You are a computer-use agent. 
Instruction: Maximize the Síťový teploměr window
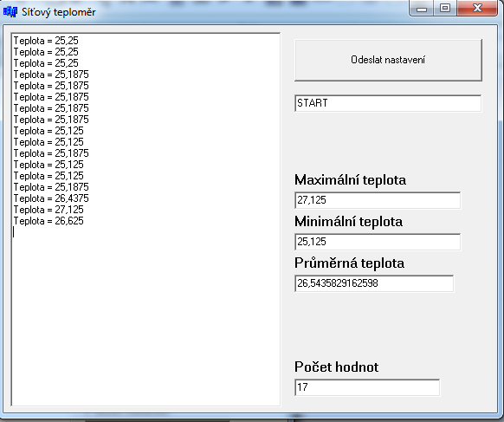(445, 8)
